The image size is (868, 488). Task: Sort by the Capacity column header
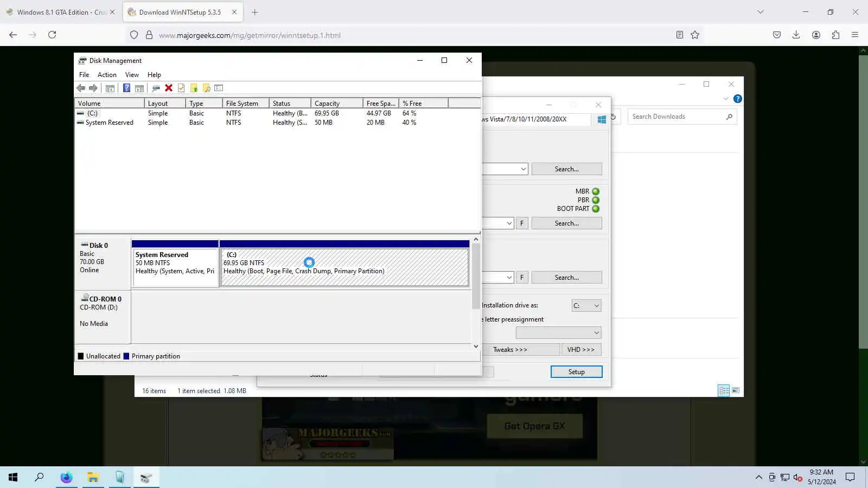pos(337,103)
